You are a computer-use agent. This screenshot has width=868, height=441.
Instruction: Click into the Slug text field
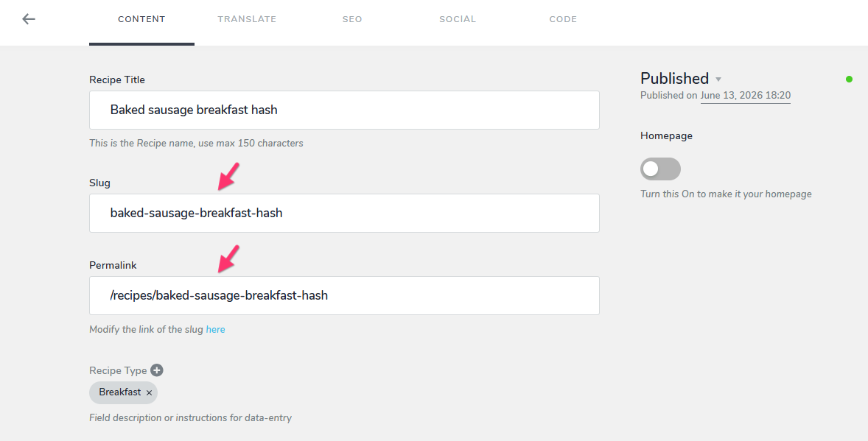click(344, 213)
